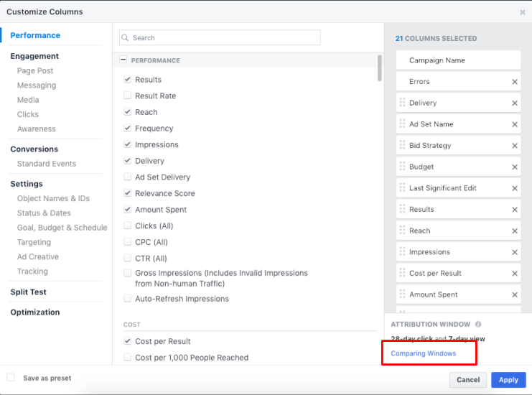Open the Messaging subcategory
This screenshot has width=532, height=395.
(x=37, y=85)
